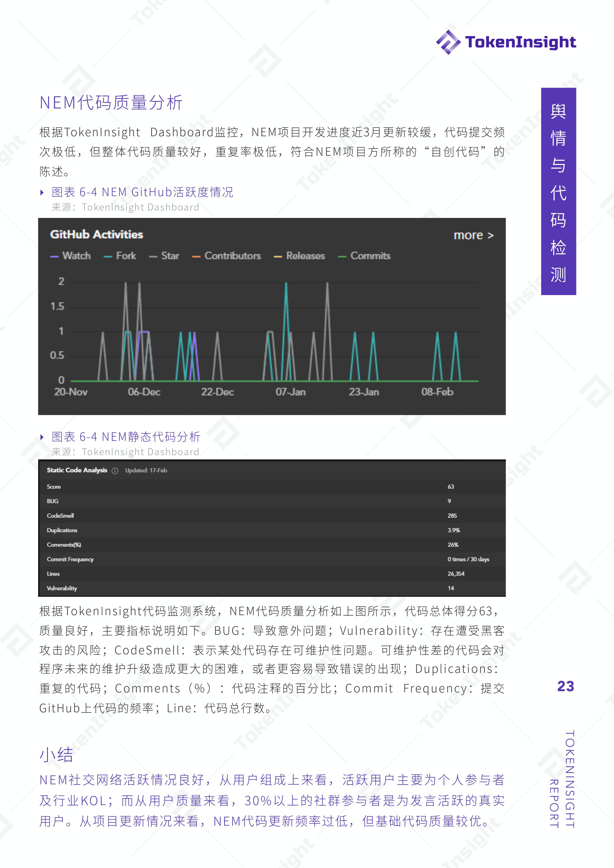
Task: Click the "23-Jan" date axis label
Action: pyautogui.click(x=364, y=392)
